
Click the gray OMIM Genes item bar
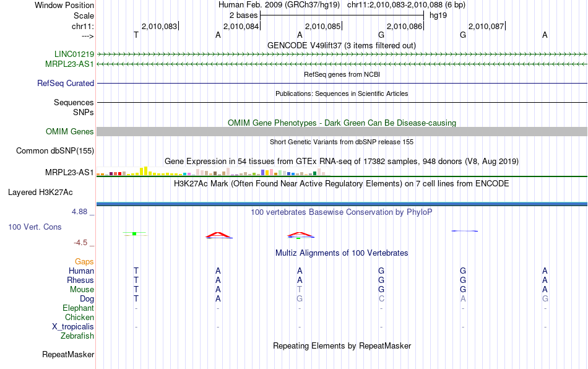click(342, 132)
